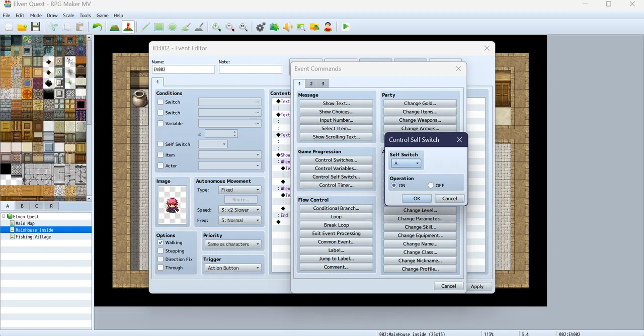Open the Character Generator icon
The width and height of the screenshot is (644, 336).
pyautogui.click(x=328, y=27)
